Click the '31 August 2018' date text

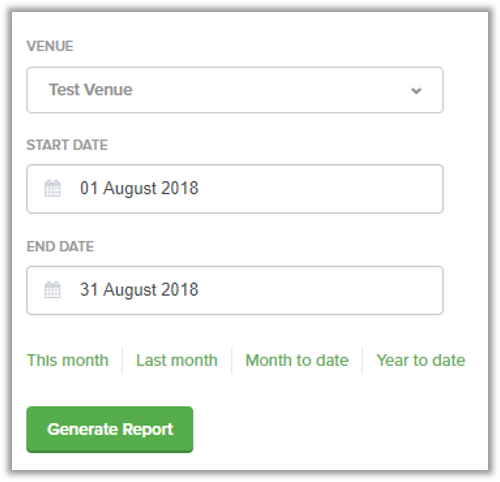(139, 290)
